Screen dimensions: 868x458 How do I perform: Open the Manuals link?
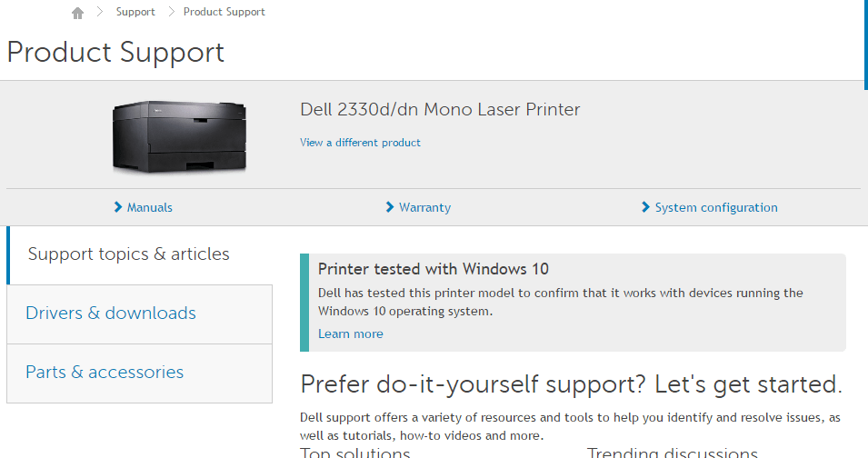(x=150, y=207)
